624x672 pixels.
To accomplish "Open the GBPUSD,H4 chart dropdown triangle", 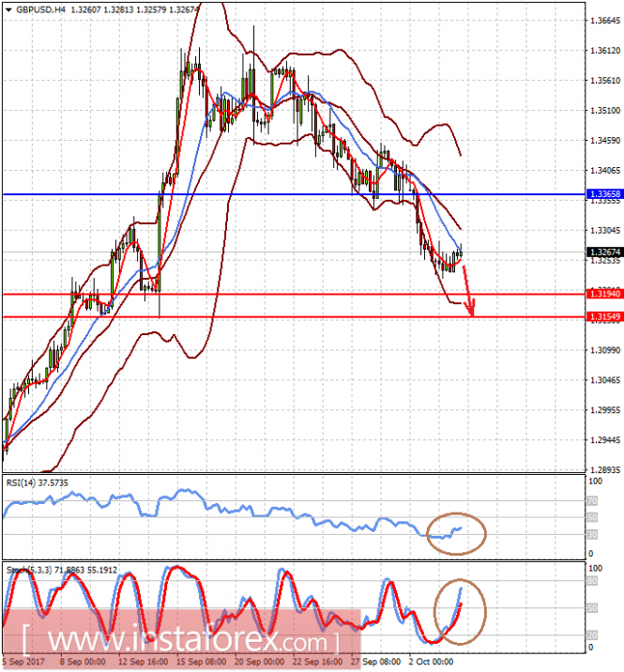I will click(8, 9).
